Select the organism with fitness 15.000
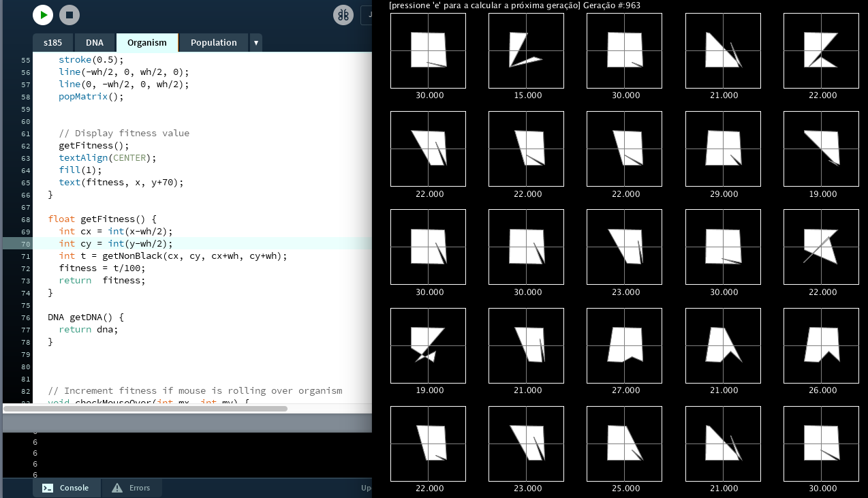The height and width of the screenshot is (498, 868). [526, 51]
